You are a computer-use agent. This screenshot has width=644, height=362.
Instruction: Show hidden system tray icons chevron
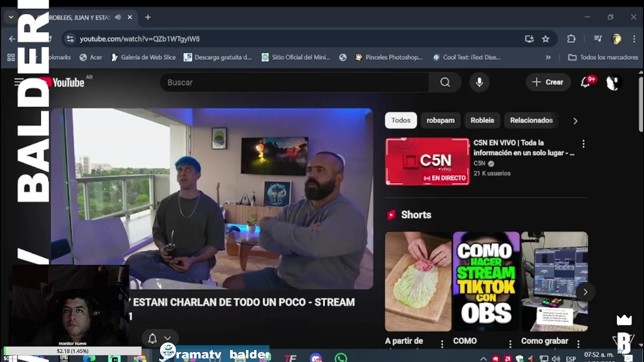point(484,359)
